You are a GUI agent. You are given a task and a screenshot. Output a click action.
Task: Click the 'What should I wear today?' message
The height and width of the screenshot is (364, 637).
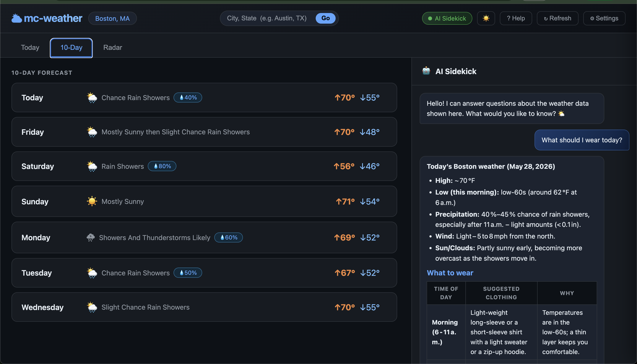pyautogui.click(x=582, y=140)
